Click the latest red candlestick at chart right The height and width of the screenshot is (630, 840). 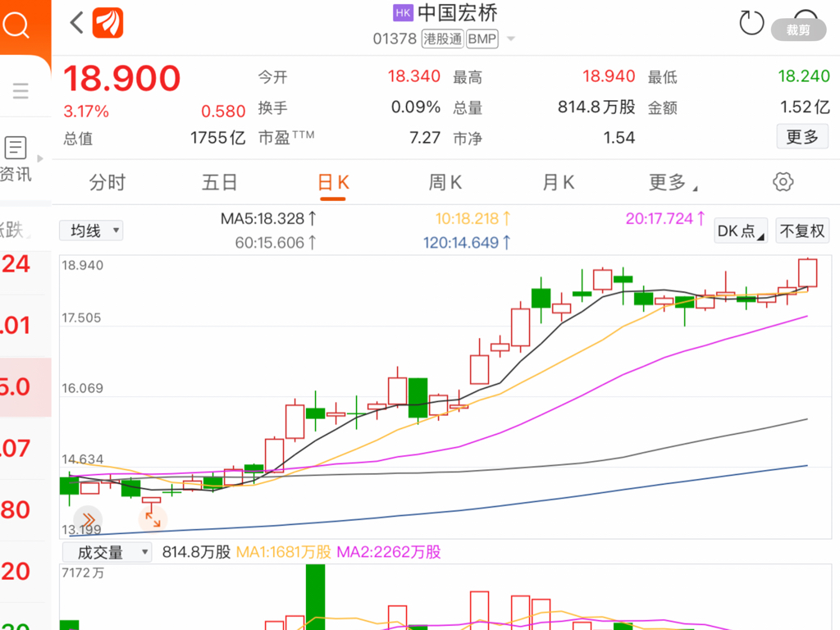(x=807, y=273)
